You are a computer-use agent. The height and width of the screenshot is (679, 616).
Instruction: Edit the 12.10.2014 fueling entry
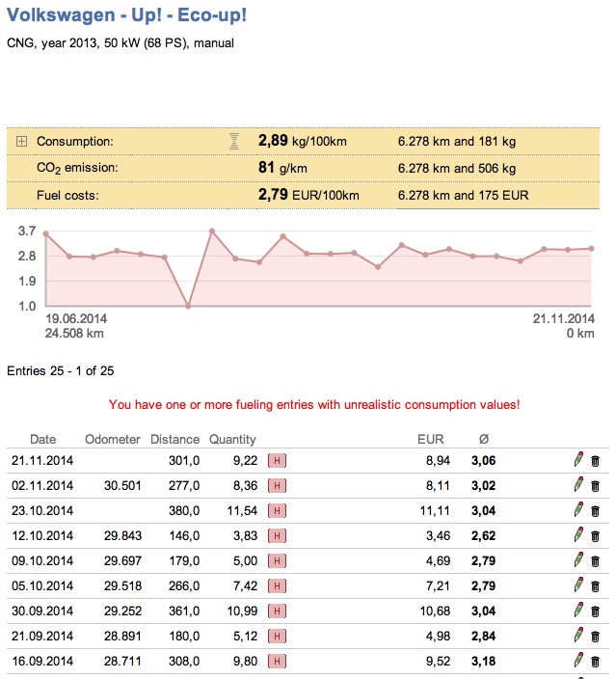[x=578, y=534]
